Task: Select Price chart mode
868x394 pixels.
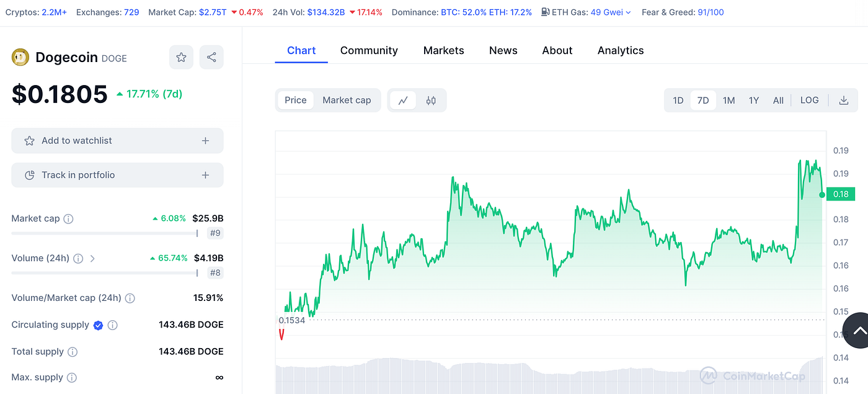Action: [x=296, y=101]
